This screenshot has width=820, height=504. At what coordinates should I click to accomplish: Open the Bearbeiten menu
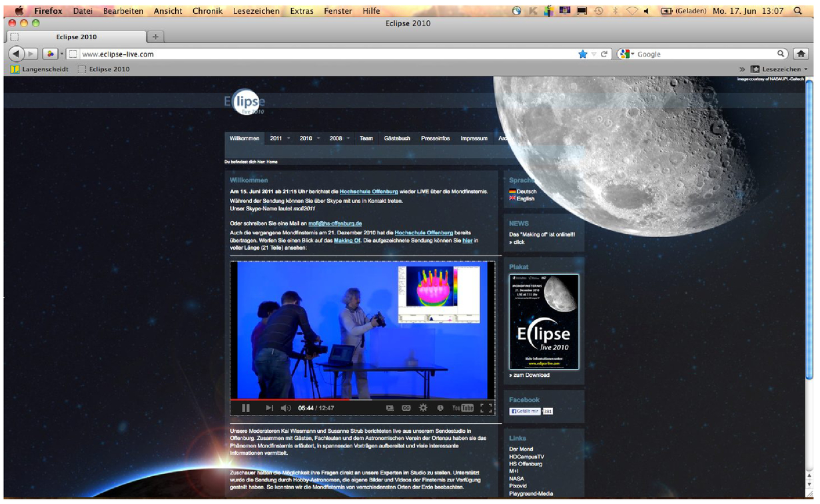point(124,11)
